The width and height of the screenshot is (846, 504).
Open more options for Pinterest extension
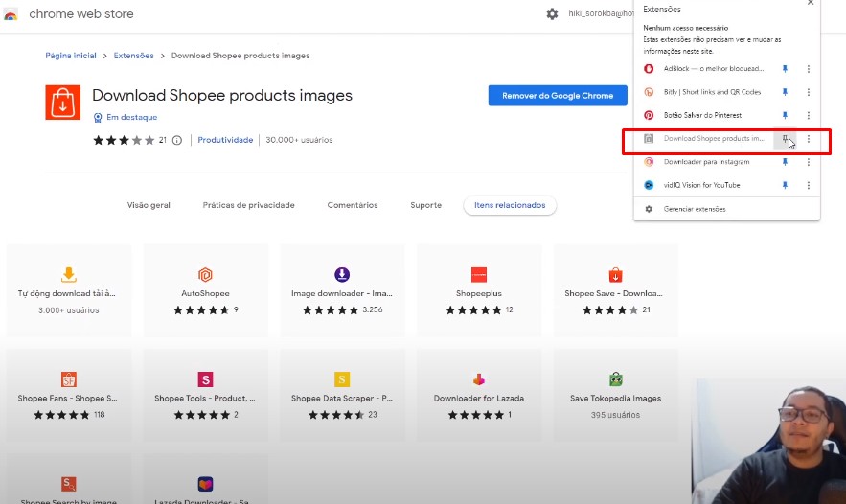[x=809, y=116]
